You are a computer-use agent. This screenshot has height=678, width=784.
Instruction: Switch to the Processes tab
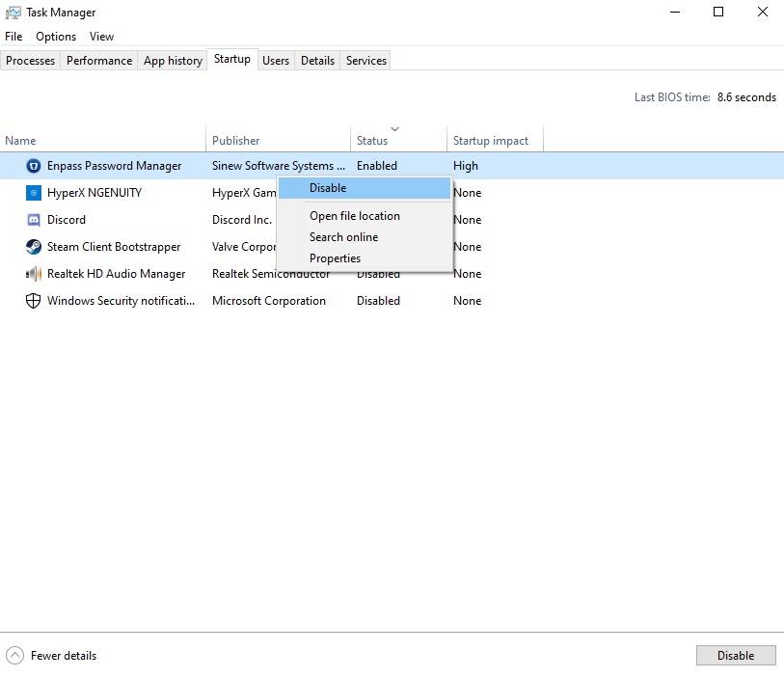(x=31, y=61)
